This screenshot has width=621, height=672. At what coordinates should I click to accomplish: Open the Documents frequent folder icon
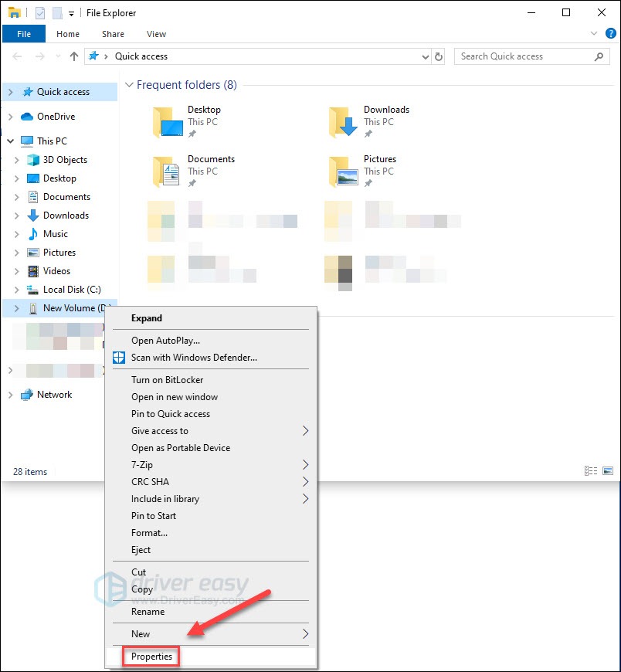pos(167,171)
